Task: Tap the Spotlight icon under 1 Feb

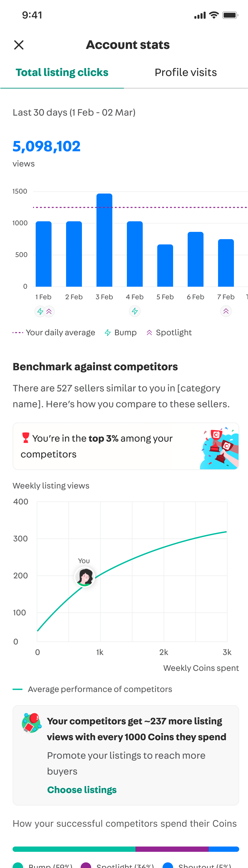Action: click(49, 311)
